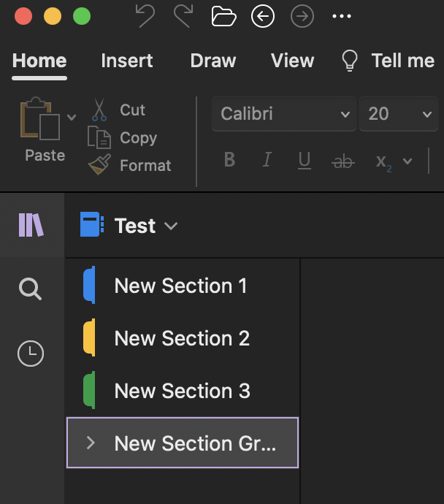444x504 pixels.
Task: Click the green section tab marker
Action: click(x=89, y=390)
